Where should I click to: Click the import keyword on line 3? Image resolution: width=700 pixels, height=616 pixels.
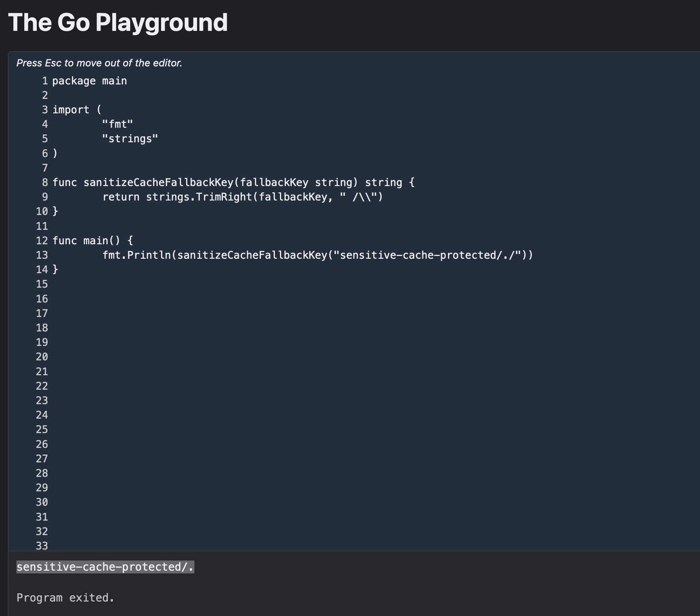click(71, 110)
